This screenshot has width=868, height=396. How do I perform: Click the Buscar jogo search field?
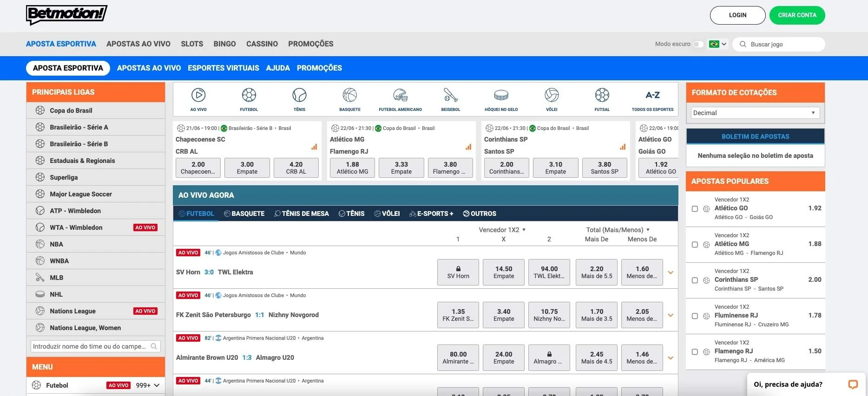click(x=779, y=44)
